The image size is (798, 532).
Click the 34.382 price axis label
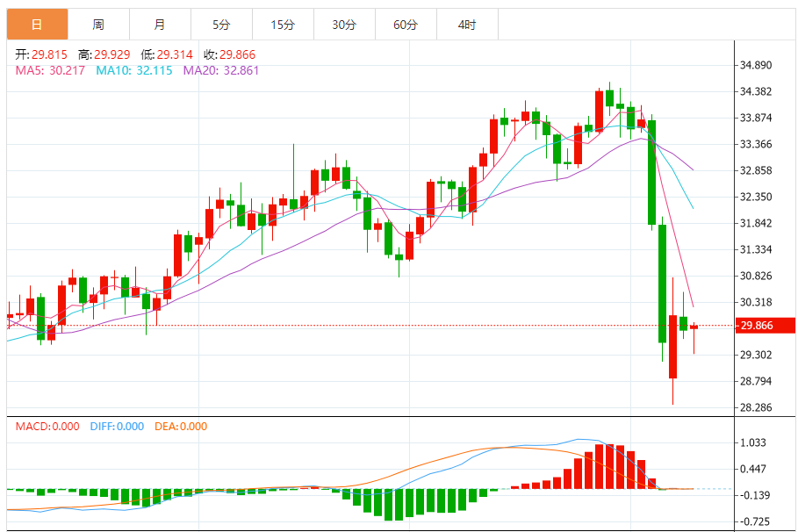click(756, 91)
